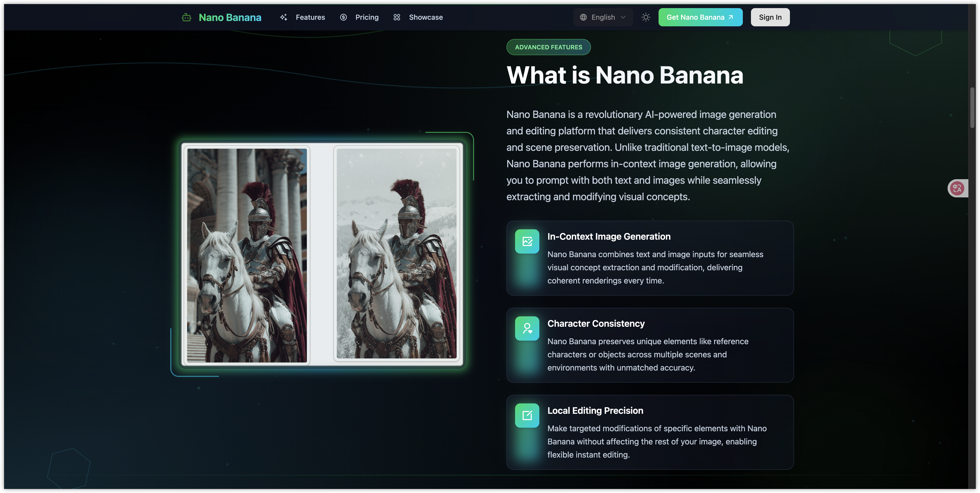Click the knight at temple columns image

247,255
